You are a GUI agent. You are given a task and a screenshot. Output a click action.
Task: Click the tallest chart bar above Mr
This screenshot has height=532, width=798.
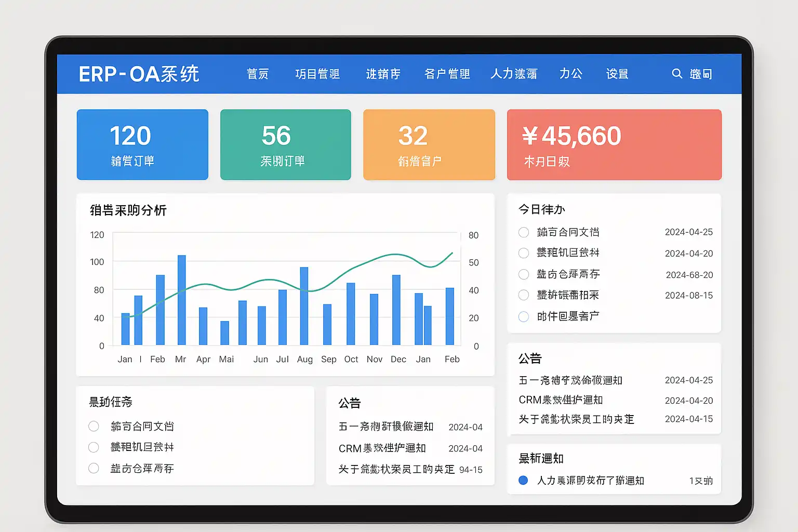point(181,300)
